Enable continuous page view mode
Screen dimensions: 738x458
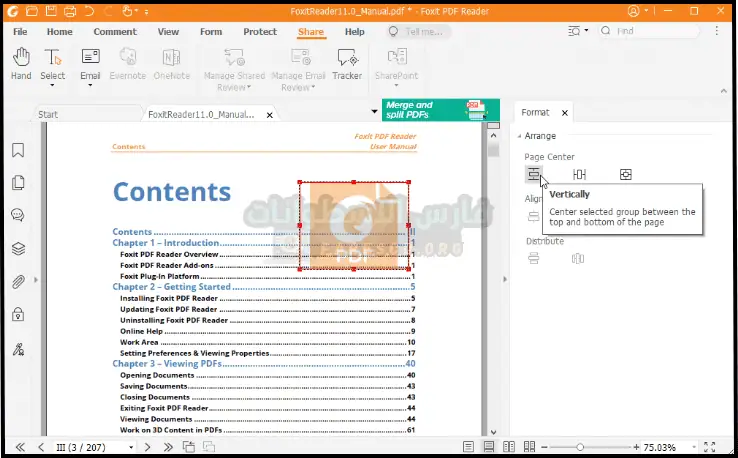click(489, 446)
